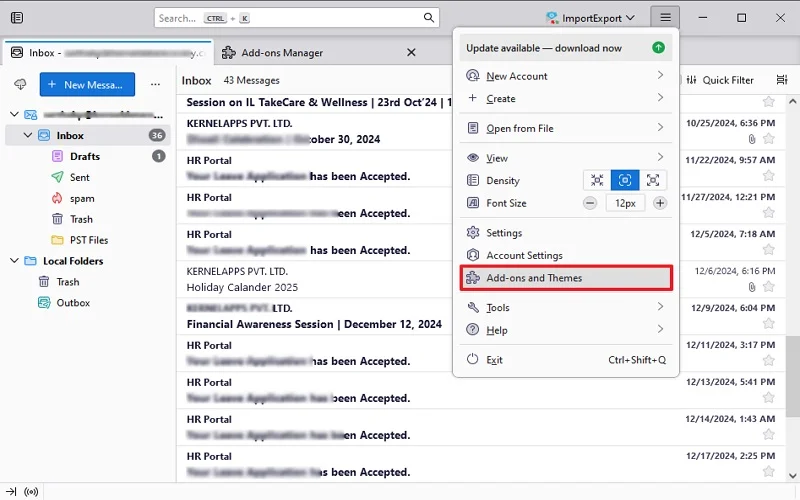Image resolution: width=800 pixels, height=500 pixels.
Task: Click the Get Messages cloud icon
Action: (x=20, y=84)
